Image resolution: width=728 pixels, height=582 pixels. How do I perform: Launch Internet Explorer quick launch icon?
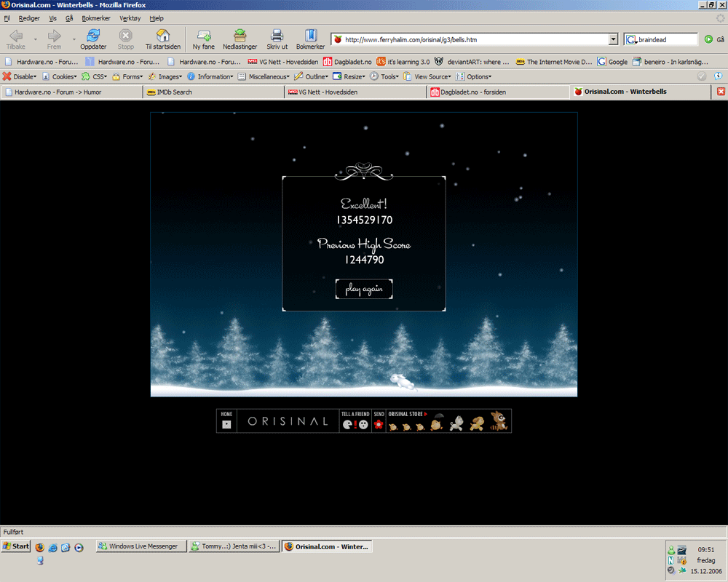click(x=53, y=548)
